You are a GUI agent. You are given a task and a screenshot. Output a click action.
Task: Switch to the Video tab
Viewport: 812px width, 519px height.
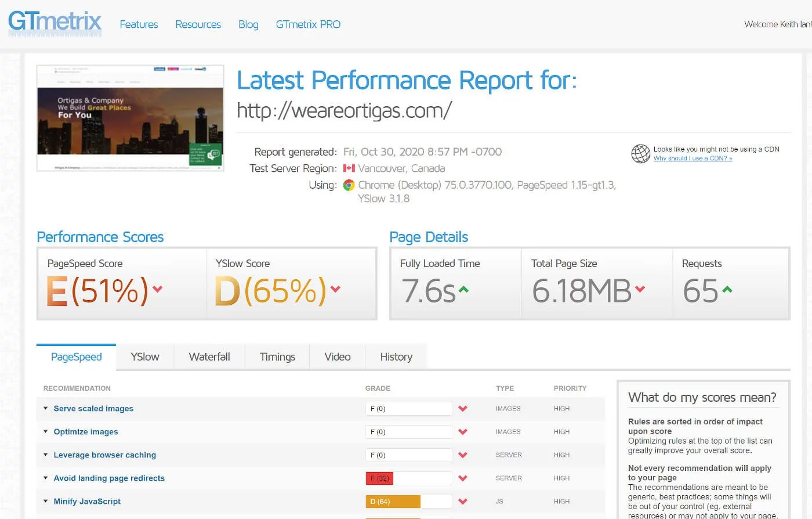click(338, 357)
